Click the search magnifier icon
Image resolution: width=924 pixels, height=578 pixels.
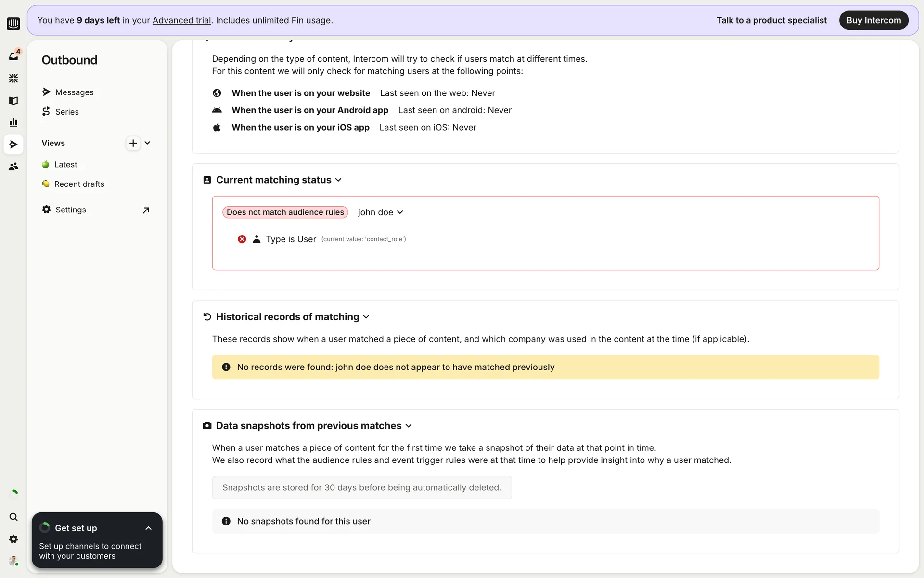pos(13,517)
